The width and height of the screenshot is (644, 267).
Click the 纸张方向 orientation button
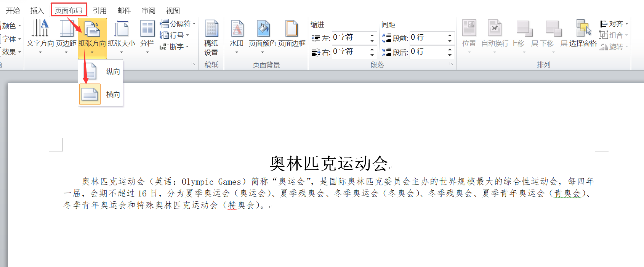92,38
